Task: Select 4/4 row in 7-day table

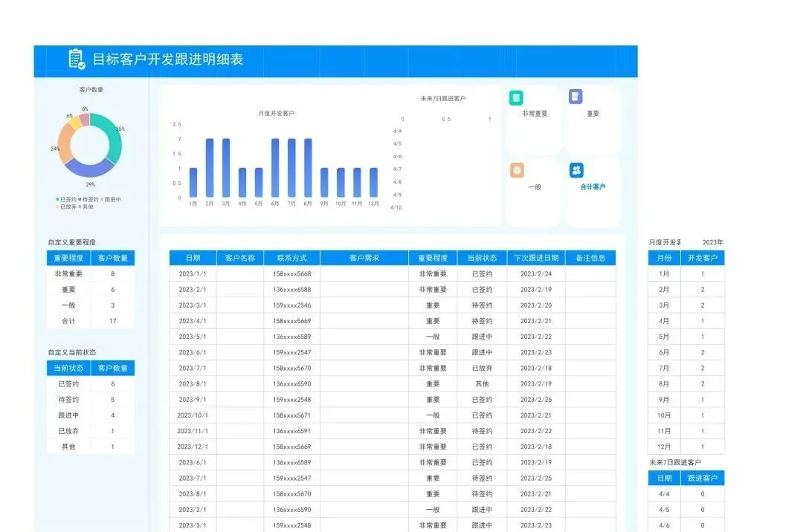Action: pyautogui.click(x=686, y=493)
